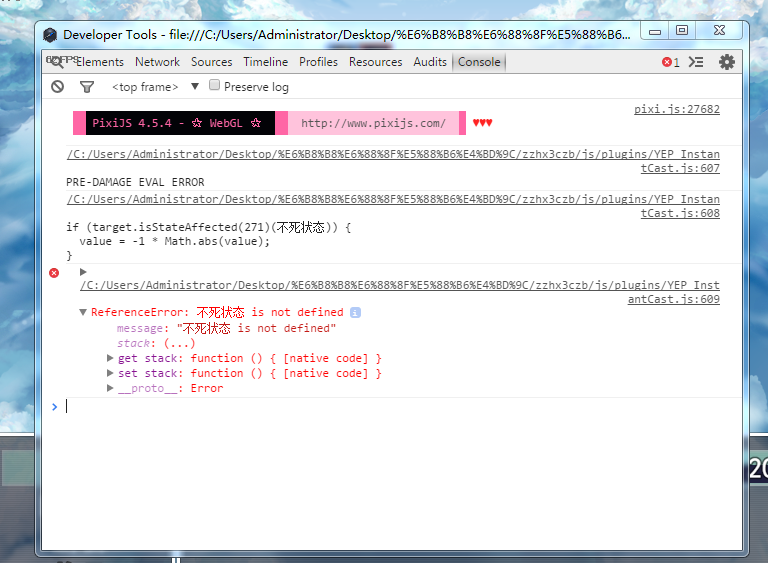The image size is (768, 563).
Task: Expand the get stack function
Action: click(110, 358)
